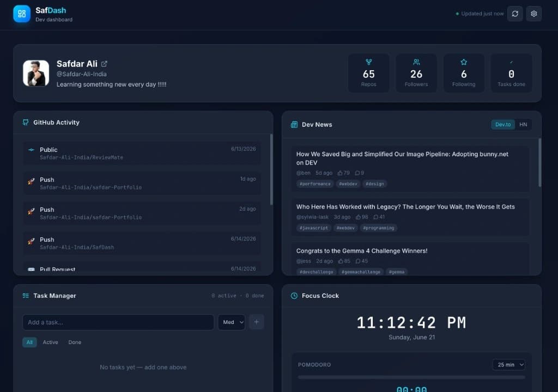
Task: Click the #gemmachallenge tag
Action: 361,272
